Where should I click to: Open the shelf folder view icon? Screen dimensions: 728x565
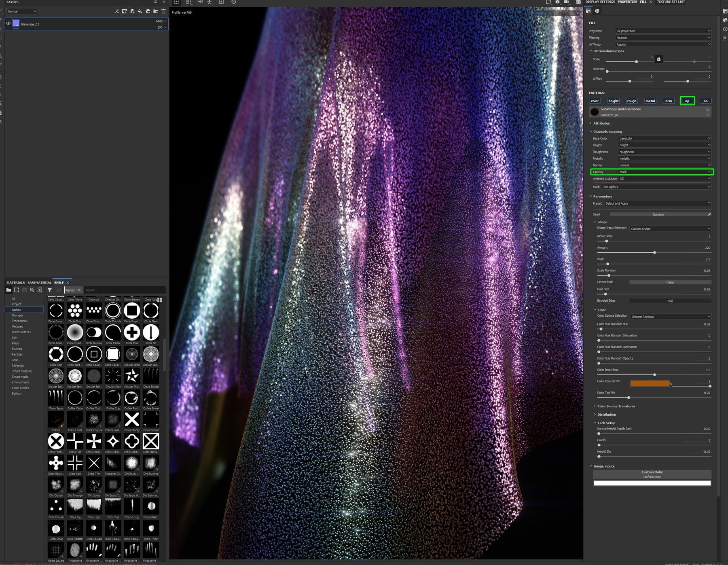point(8,290)
